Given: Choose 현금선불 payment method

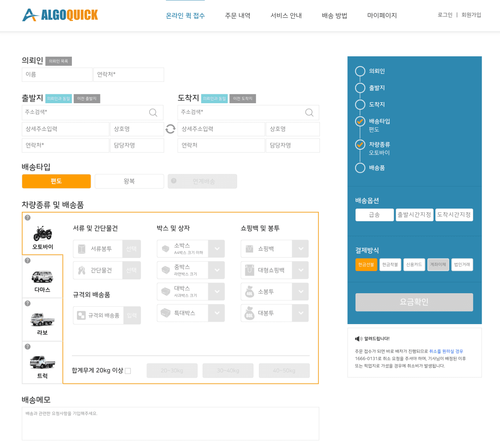Looking at the screenshot, I should 366,265.
